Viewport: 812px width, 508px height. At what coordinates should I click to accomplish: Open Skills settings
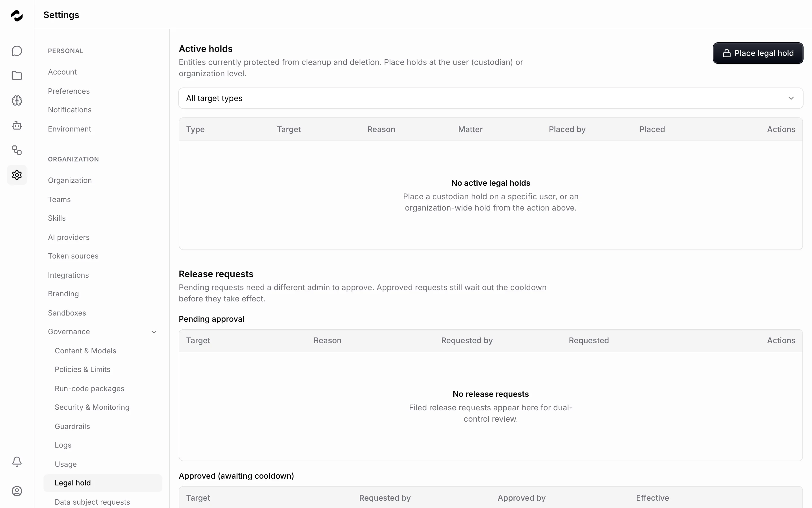click(57, 218)
